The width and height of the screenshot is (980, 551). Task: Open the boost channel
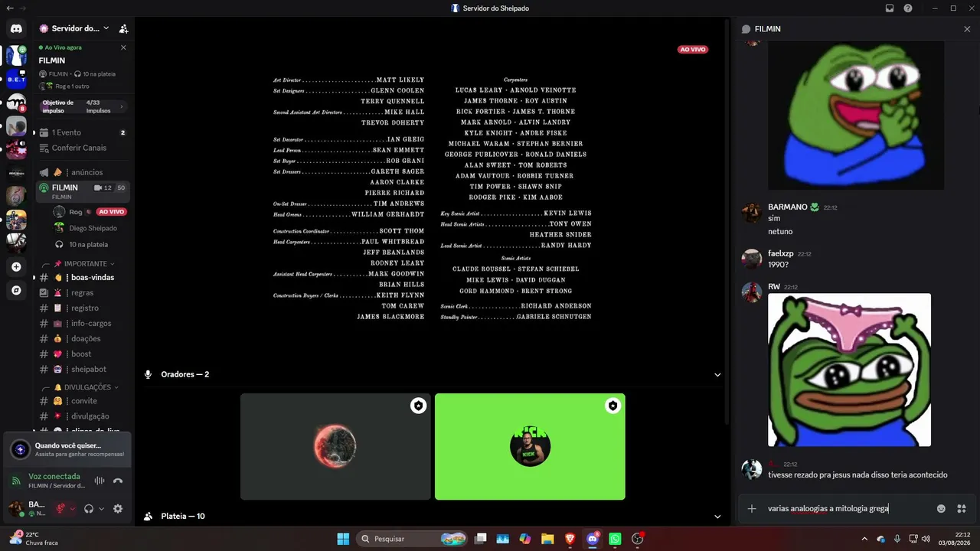click(83, 354)
